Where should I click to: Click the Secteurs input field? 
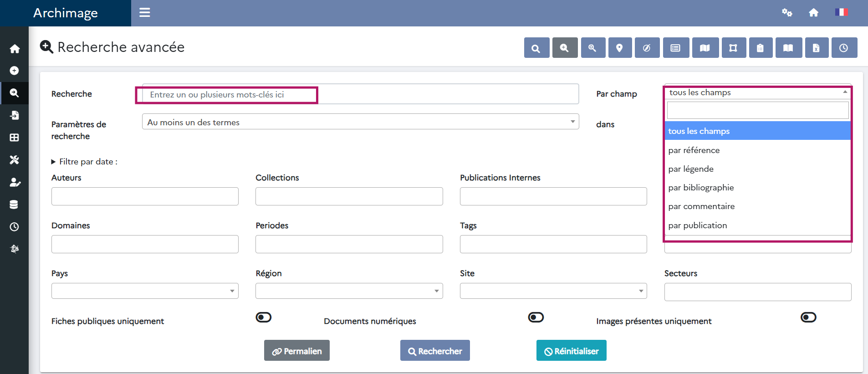point(758,292)
